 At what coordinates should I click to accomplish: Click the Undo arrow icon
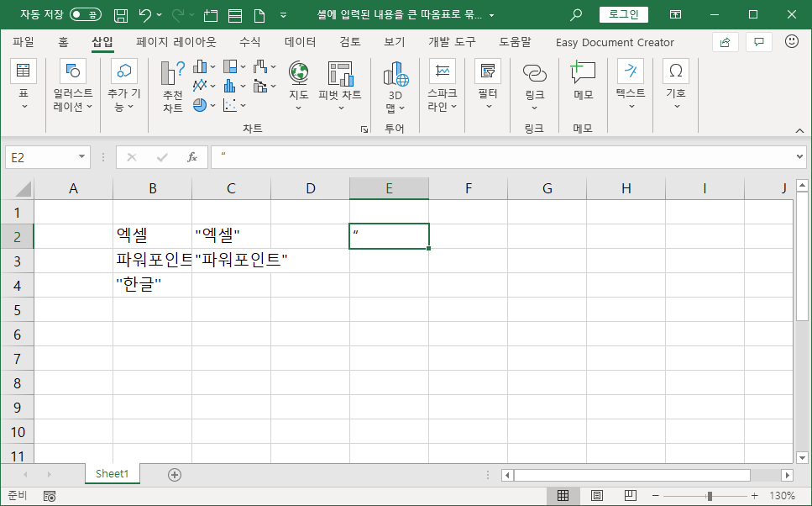click(x=145, y=15)
